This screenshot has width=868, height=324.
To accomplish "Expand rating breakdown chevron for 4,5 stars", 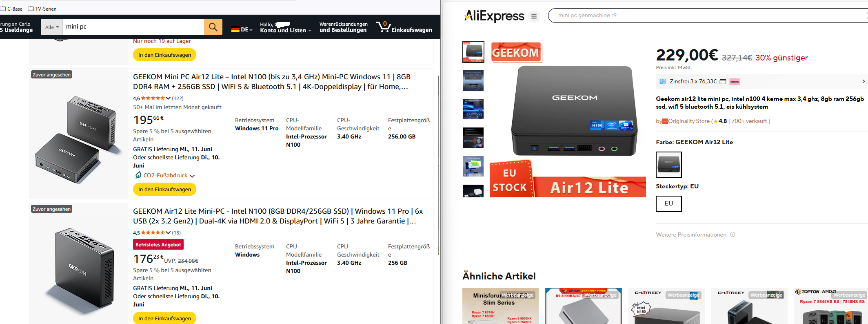I will (168, 232).
